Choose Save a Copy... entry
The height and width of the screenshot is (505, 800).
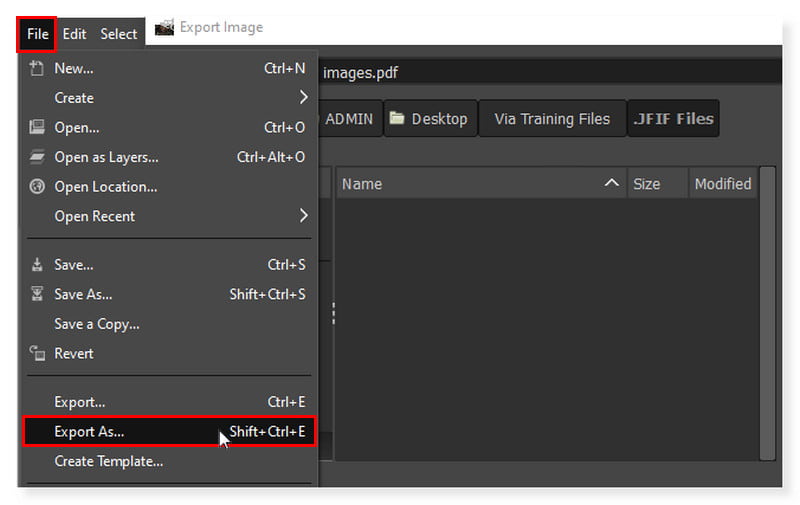pyautogui.click(x=168, y=323)
